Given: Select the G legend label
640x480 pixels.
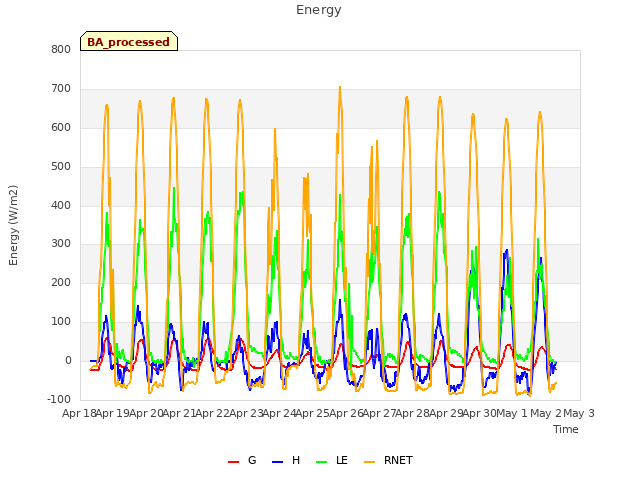Looking at the screenshot, I should [x=252, y=460].
